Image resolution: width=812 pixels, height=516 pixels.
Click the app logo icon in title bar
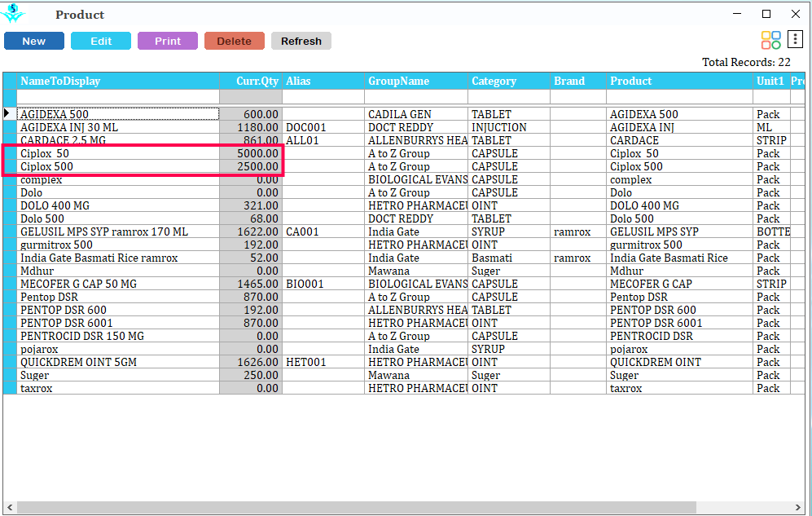point(13,13)
